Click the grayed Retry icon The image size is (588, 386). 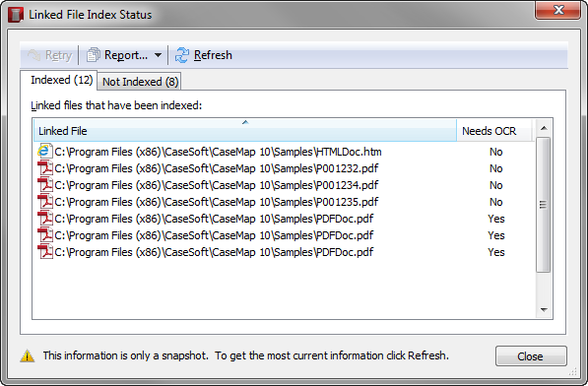click(34, 55)
